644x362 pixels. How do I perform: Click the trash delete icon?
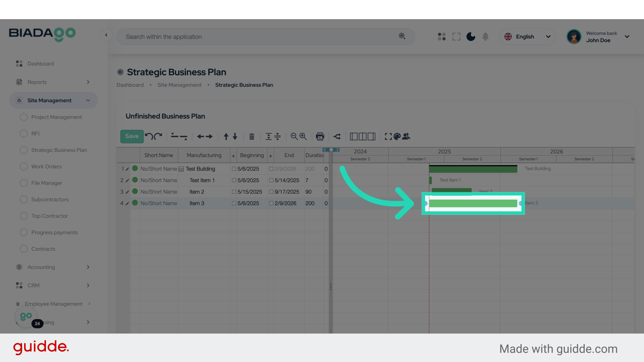click(x=252, y=136)
